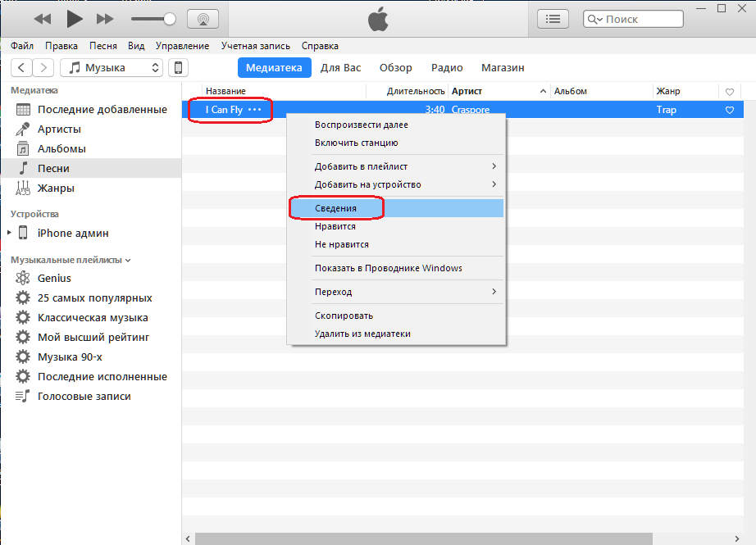This screenshot has width=756, height=545.
Task: Open the Мой высший рейтинг playlist
Action: click(91, 338)
